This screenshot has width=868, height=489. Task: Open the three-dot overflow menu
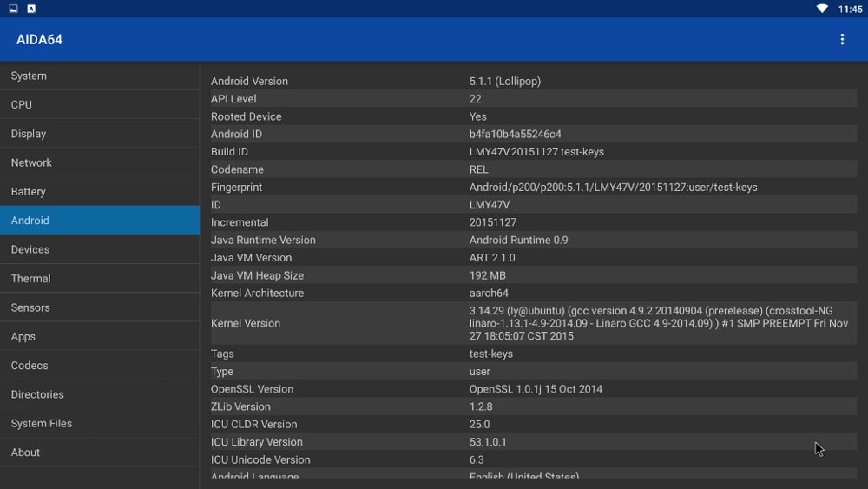841,39
